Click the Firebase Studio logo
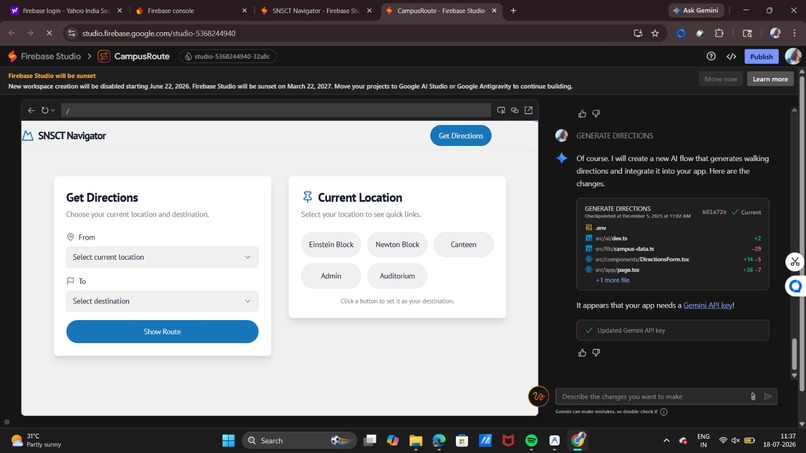The image size is (806, 453). 13,56
